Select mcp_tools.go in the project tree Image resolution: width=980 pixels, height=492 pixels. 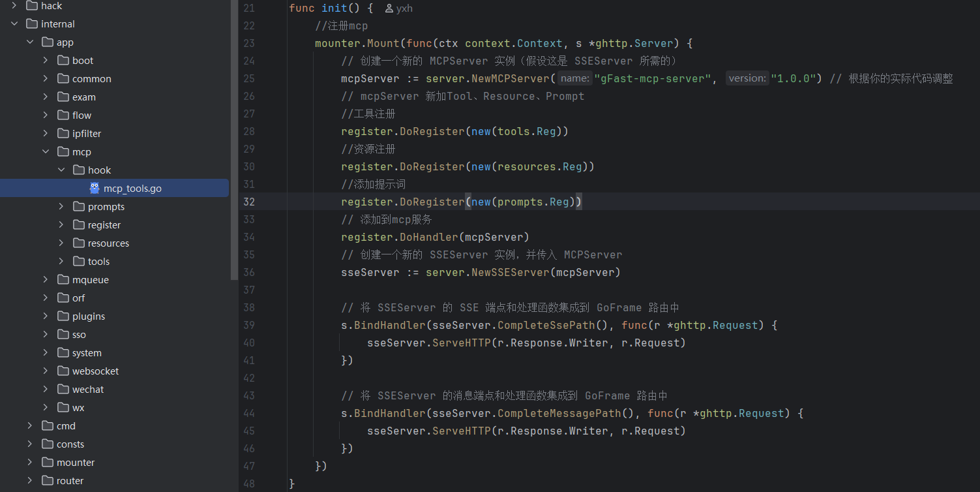(x=114, y=188)
